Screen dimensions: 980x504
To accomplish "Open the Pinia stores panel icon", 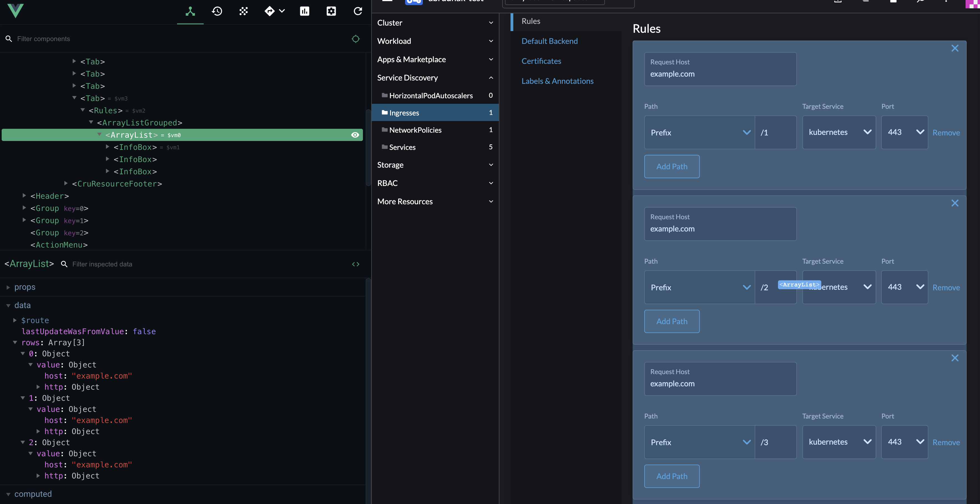I will [244, 11].
